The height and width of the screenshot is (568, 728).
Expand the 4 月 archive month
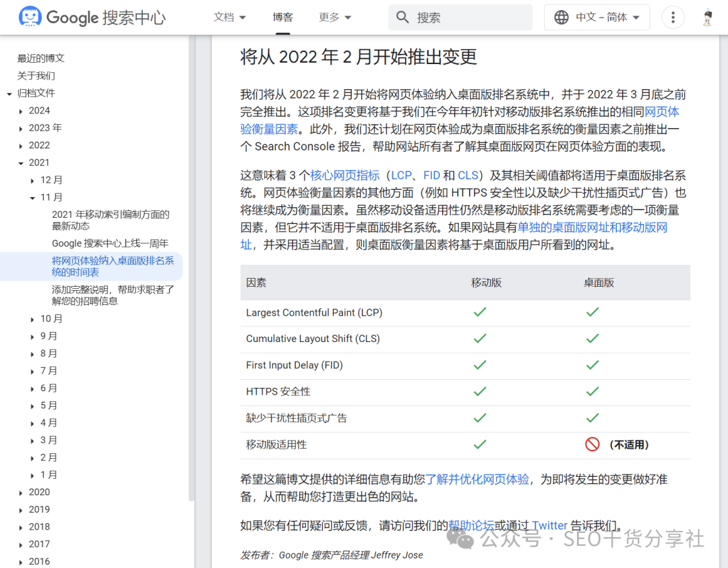(32, 424)
